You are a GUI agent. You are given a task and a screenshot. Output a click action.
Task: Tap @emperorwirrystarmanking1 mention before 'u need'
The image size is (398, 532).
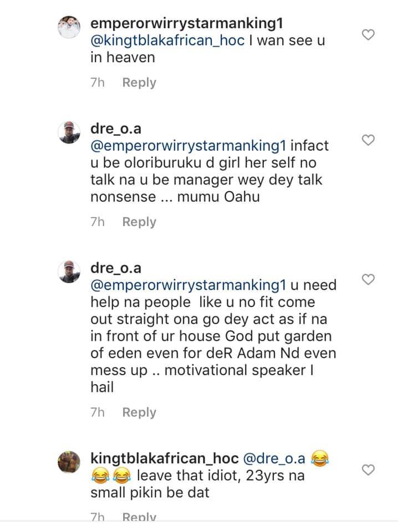pyautogui.click(x=187, y=285)
